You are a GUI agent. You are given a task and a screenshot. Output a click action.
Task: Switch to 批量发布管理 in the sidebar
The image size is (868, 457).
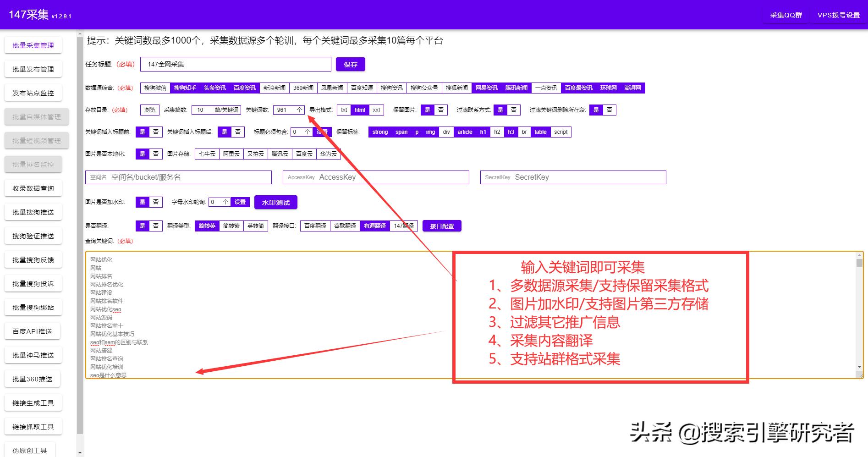pos(33,69)
